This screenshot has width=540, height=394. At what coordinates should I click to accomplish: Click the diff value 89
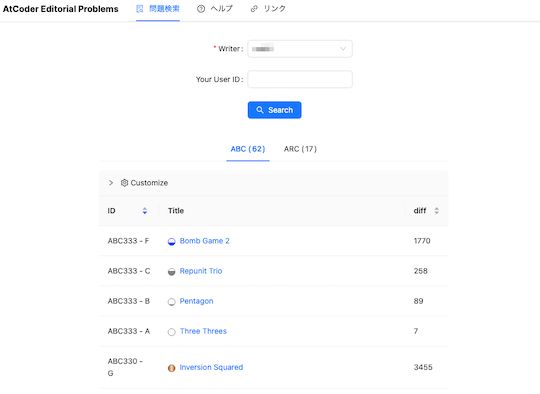click(x=418, y=301)
